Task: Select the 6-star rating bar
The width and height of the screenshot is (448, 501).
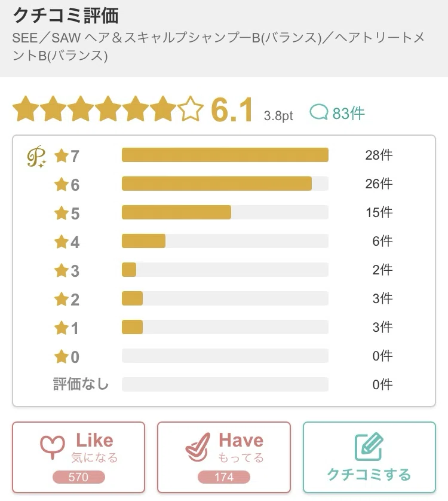Action: (x=225, y=184)
